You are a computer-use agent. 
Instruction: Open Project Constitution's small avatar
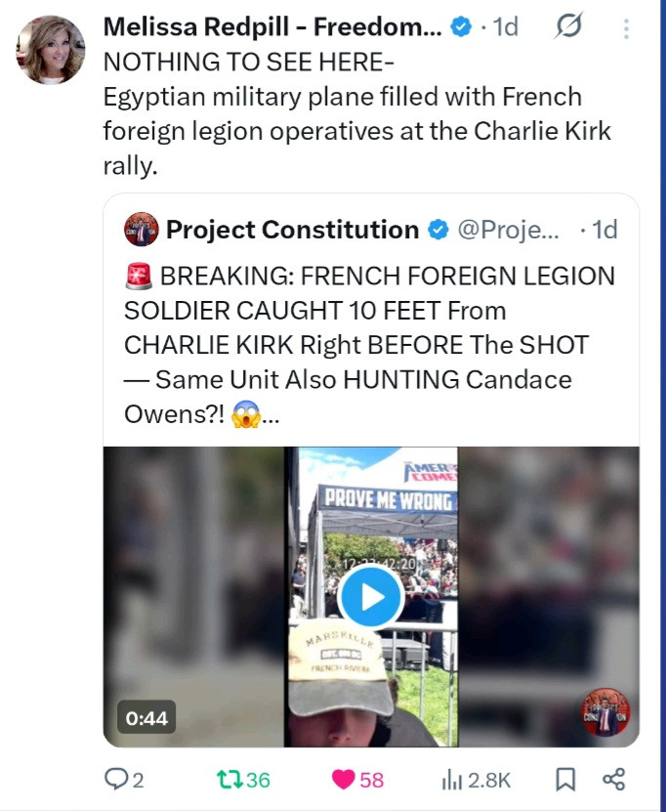pyautogui.click(x=141, y=230)
